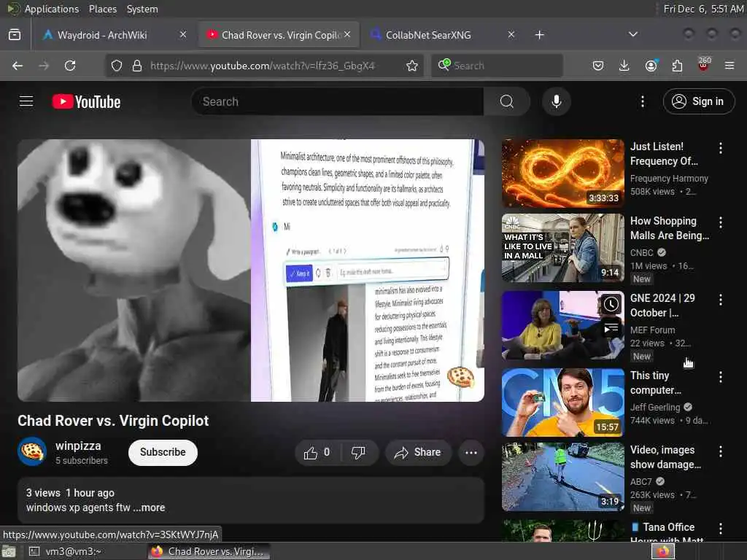Bookmark this page with star
Screen dimensions: 747x560
[412, 66]
